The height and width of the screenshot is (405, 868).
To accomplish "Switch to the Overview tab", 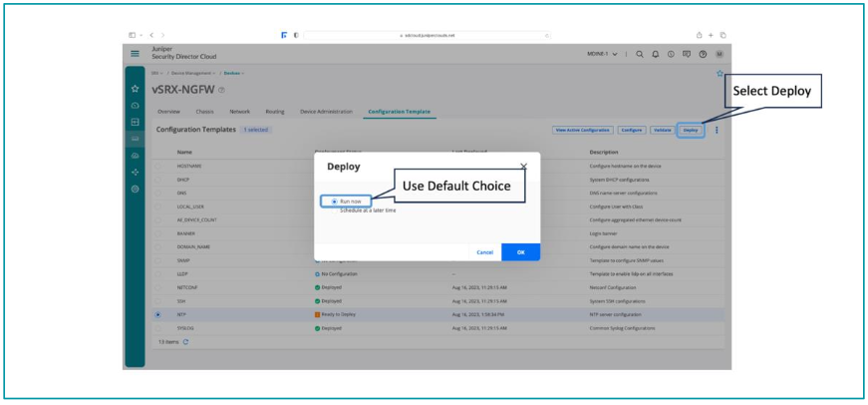I will tap(168, 112).
